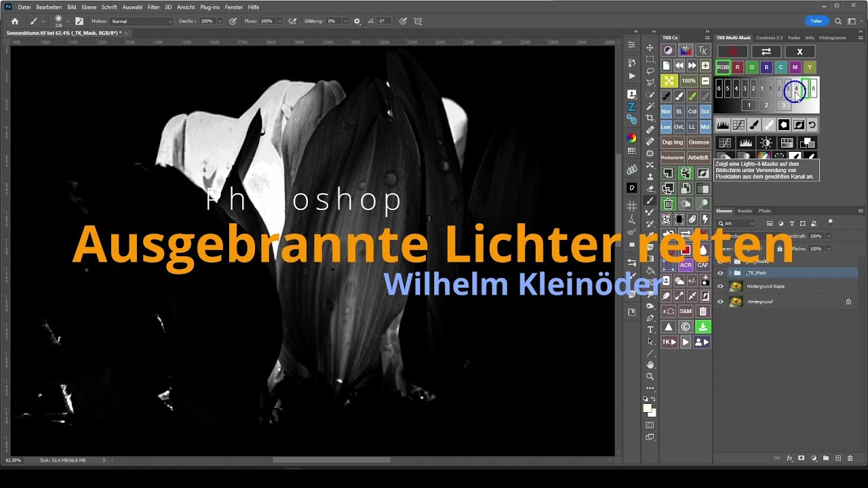
Task: Open the Datei menu
Action: tap(24, 7)
